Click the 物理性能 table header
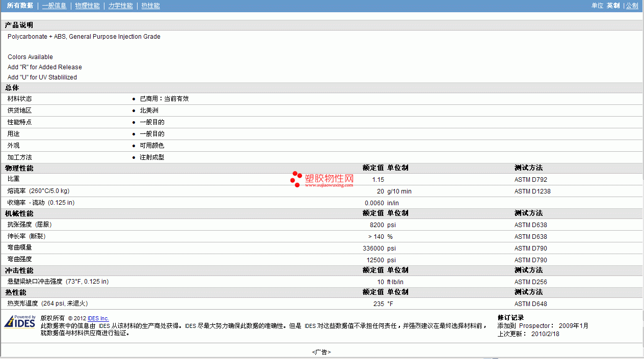The width and height of the screenshot is (644, 359). pos(19,168)
